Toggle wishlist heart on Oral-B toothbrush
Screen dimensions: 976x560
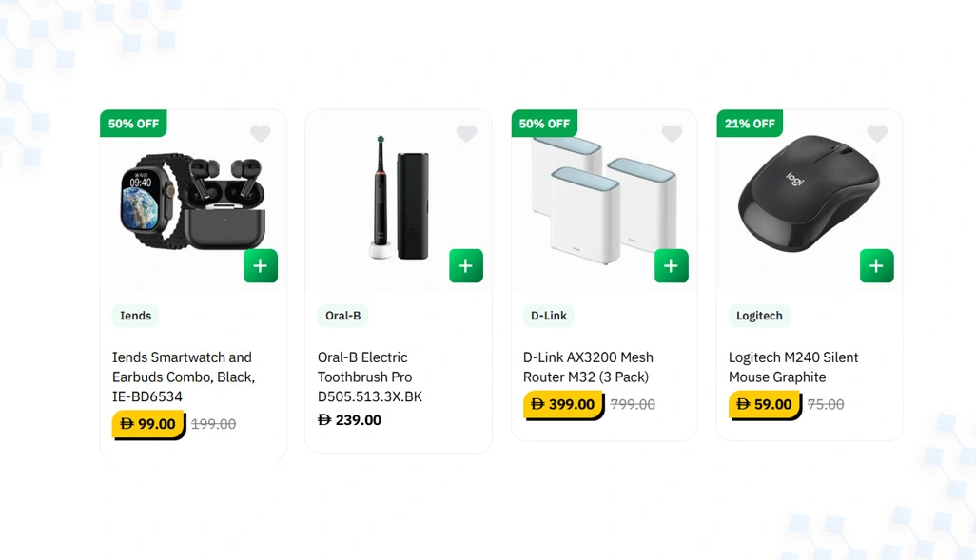pyautogui.click(x=466, y=133)
